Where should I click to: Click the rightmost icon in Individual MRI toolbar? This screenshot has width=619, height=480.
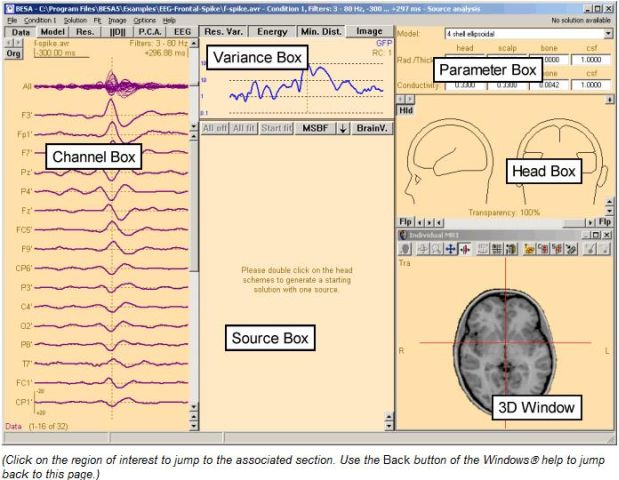click(x=603, y=248)
